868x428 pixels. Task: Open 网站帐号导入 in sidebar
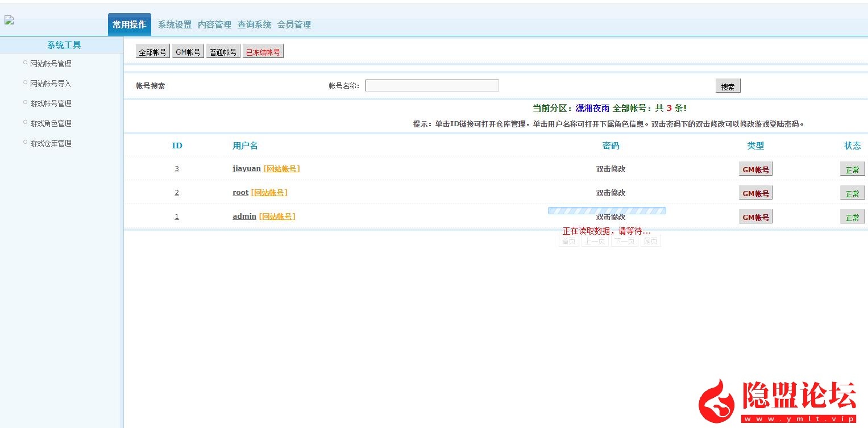51,84
